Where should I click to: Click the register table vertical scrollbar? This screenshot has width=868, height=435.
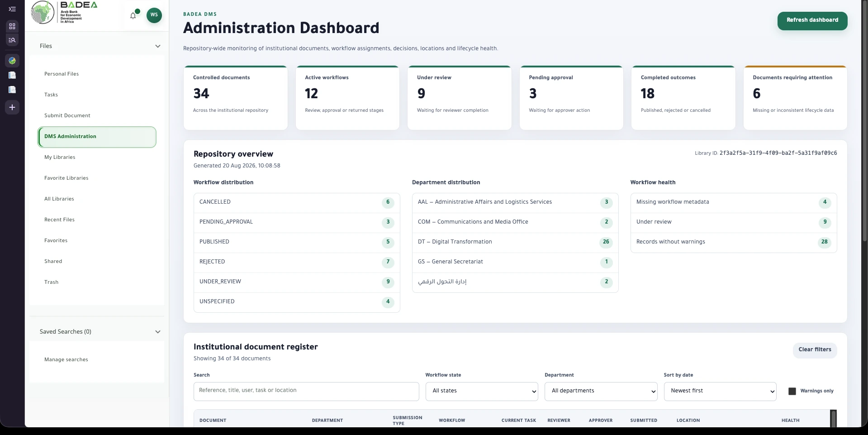pyautogui.click(x=833, y=418)
